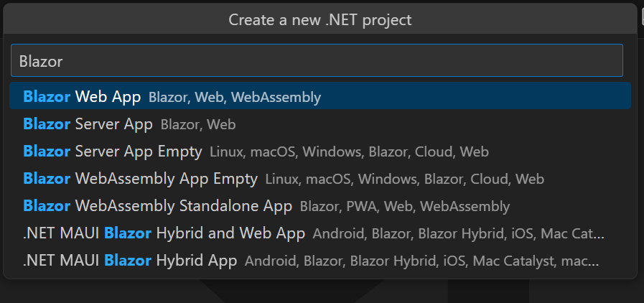Click truncated tags ending in "Mac Catalyst, mac..."

coord(421,261)
